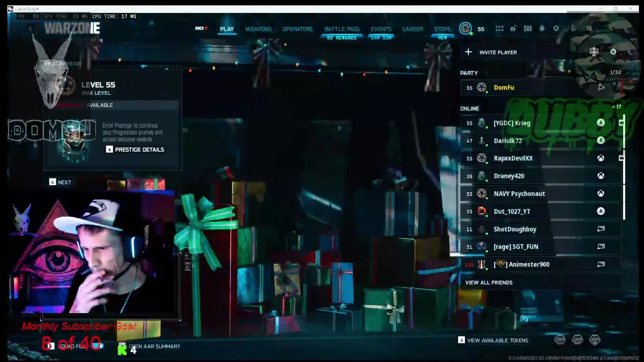Click the emblem icon beside NAVY Psychonaut

pos(481,194)
